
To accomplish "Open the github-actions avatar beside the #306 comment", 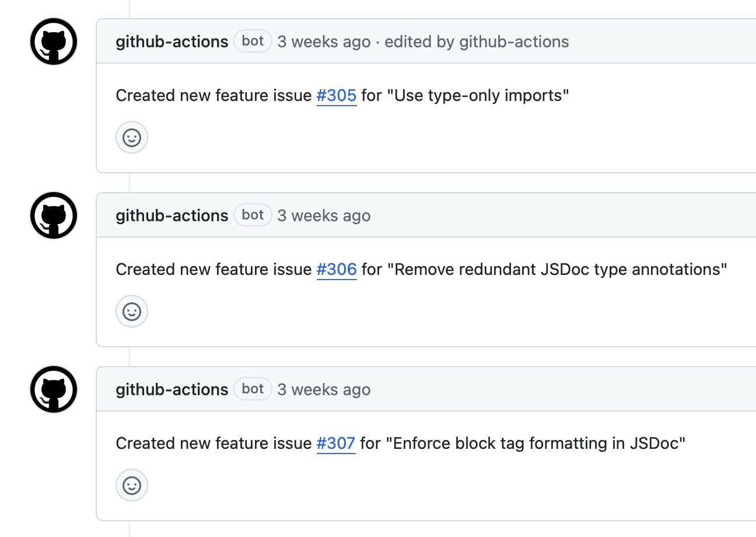I will click(54, 215).
